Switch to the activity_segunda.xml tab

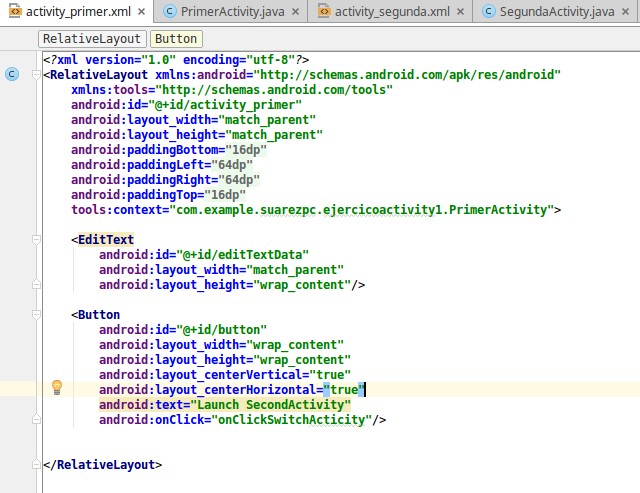click(x=390, y=12)
